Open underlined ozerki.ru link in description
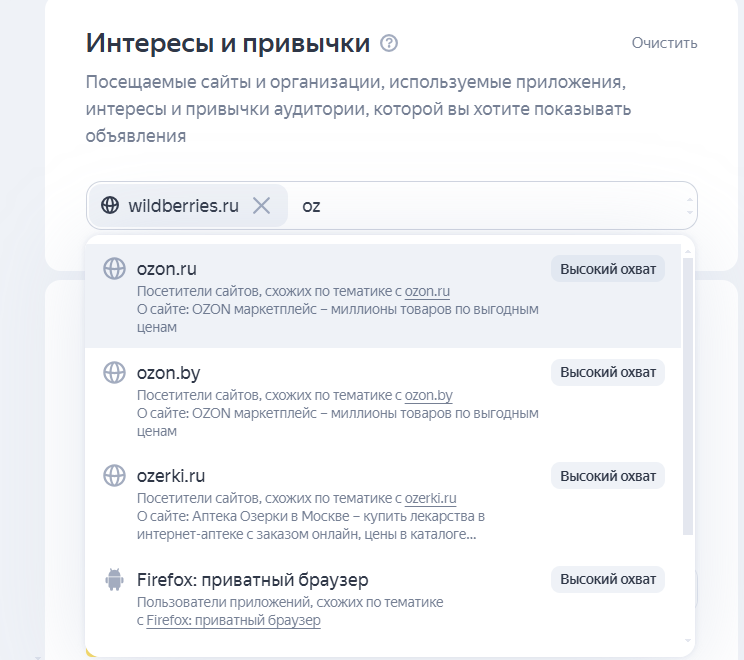The width and height of the screenshot is (744, 660). [430, 498]
